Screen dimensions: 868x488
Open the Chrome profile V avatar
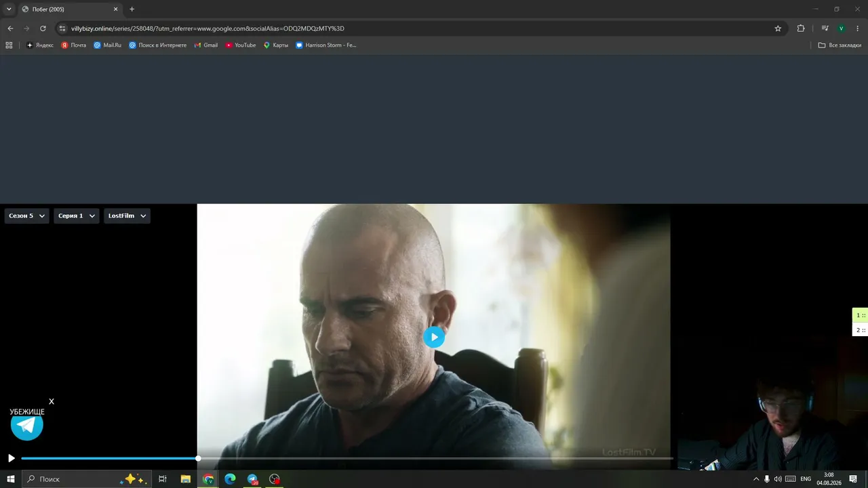coord(841,28)
